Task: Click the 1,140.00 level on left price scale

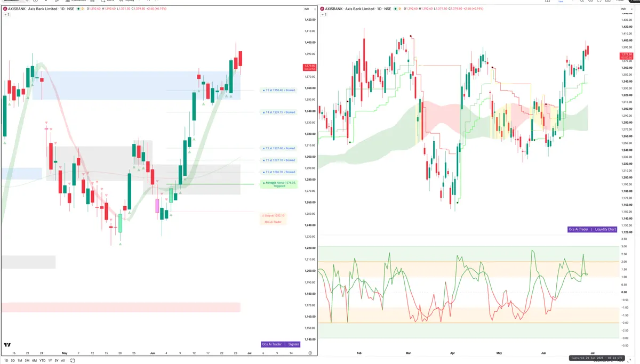Action: [x=310, y=339]
